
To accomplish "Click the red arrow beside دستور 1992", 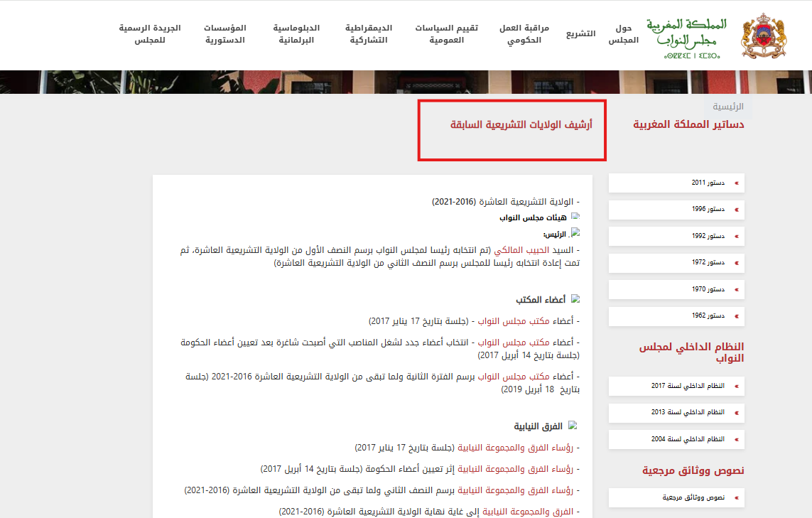I will coord(736,237).
